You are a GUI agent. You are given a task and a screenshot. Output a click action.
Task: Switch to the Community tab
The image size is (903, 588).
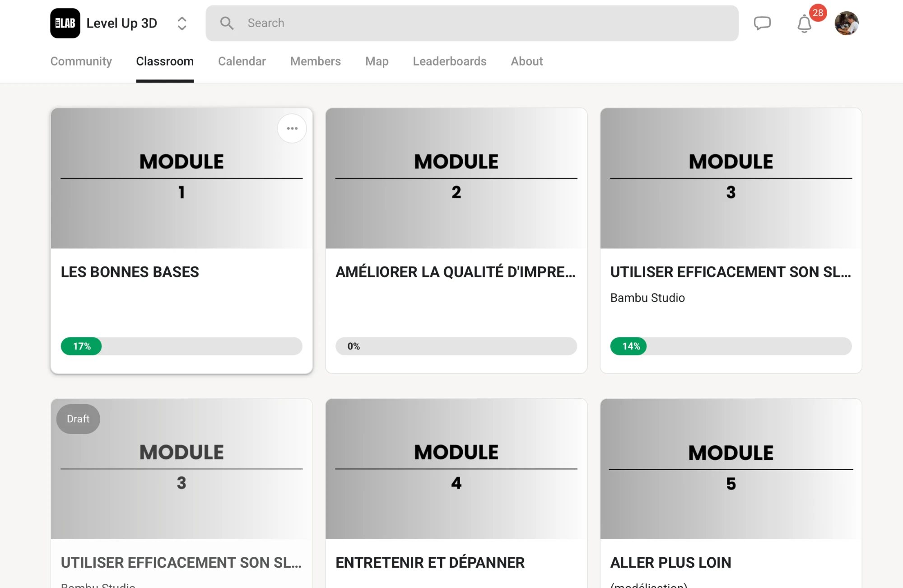click(x=81, y=61)
